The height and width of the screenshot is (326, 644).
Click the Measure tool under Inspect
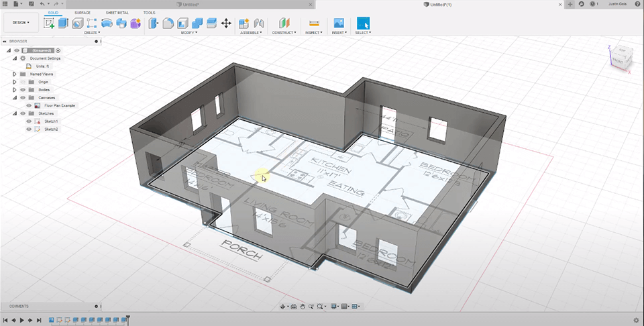click(313, 23)
